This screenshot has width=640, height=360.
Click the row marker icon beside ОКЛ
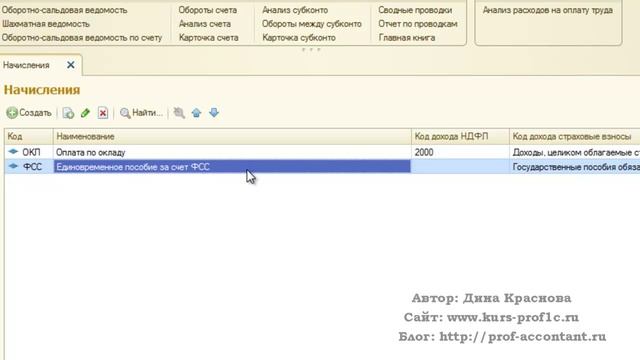(13, 151)
